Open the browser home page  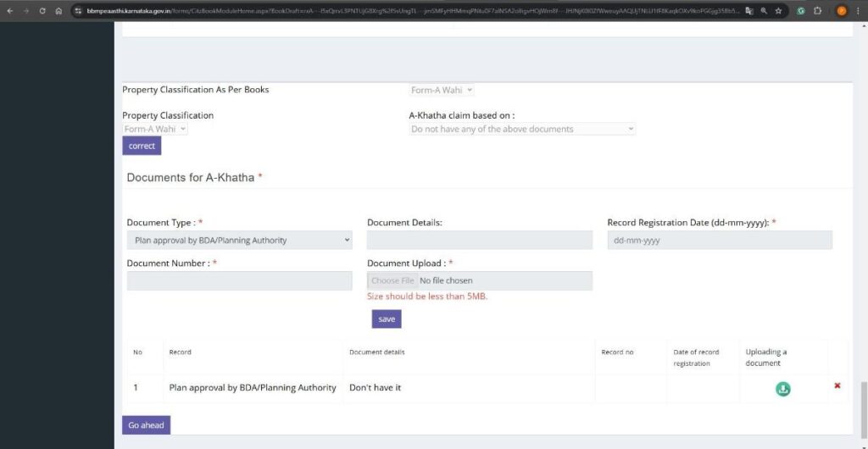point(58,11)
